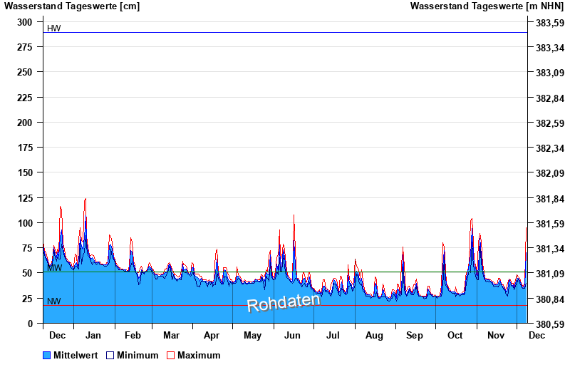This screenshot has width=570, height=392.
Task: Click the HW high water line label
Action: (53, 29)
